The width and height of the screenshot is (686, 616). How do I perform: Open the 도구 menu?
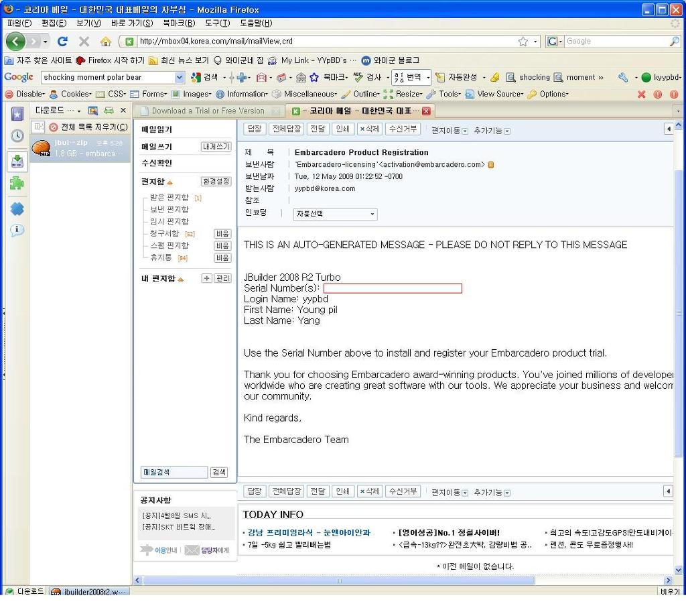click(x=218, y=23)
